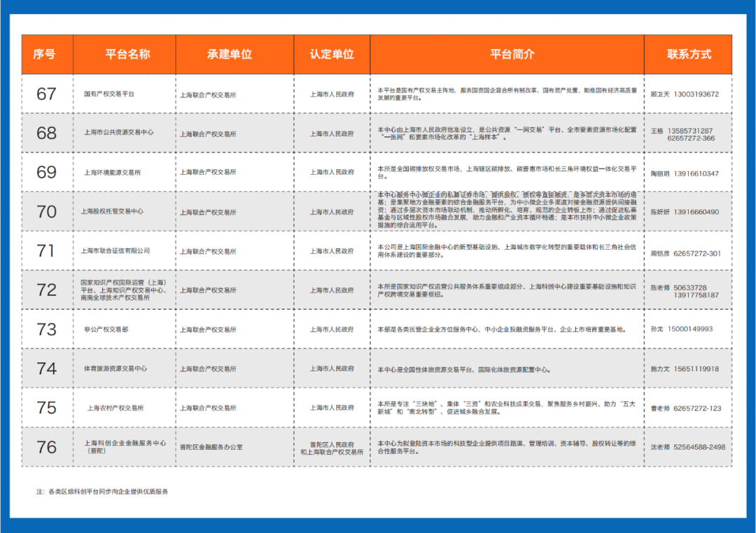Click the '联系方式' column header
The width and height of the screenshot is (756, 533).
689,54
